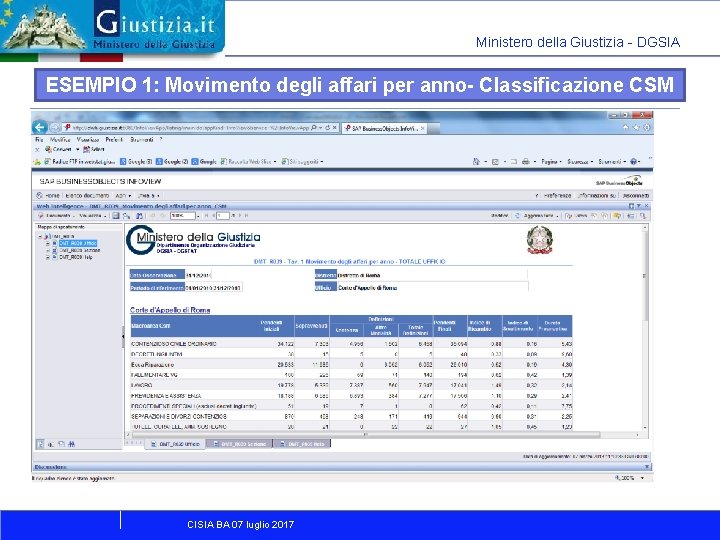Click the Preferenze link
720x540 pixels.
click(557, 196)
